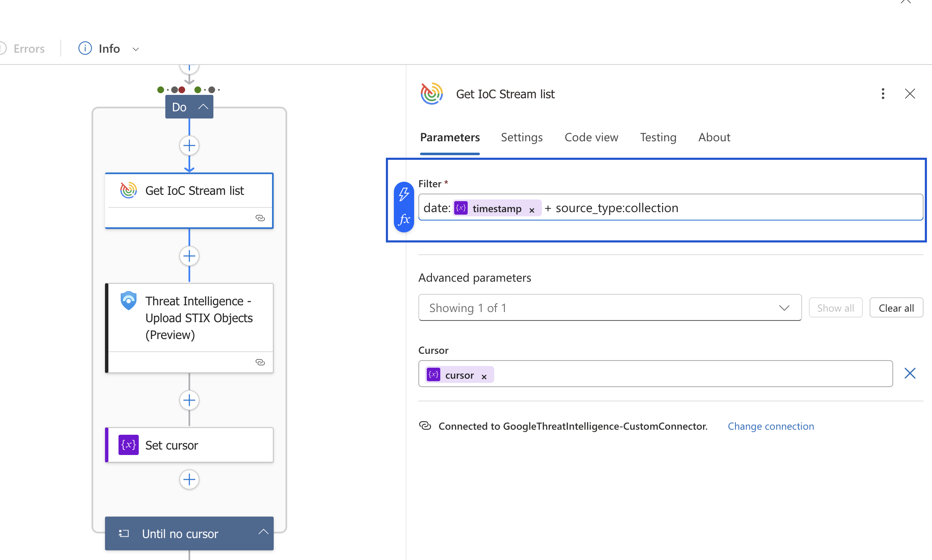The image size is (932, 560).
Task: Delete the Cursor advanced parameter
Action: coord(910,373)
